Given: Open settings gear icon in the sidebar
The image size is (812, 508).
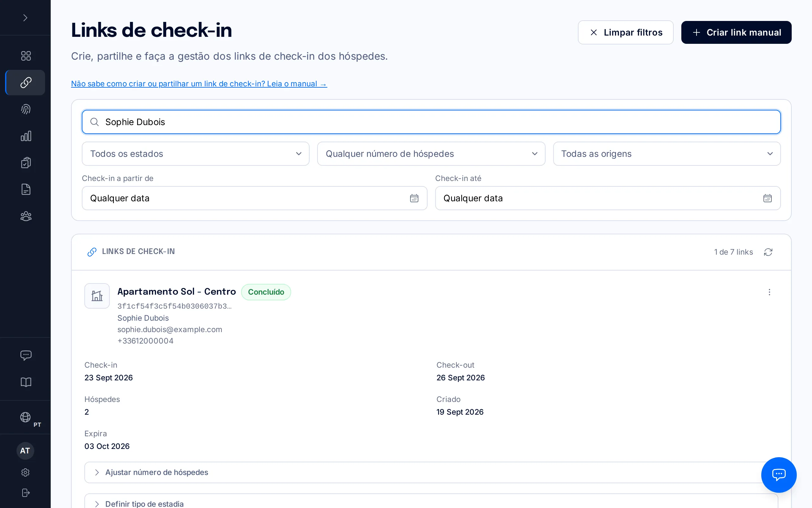Looking at the screenshot, I should click(25, 472).
